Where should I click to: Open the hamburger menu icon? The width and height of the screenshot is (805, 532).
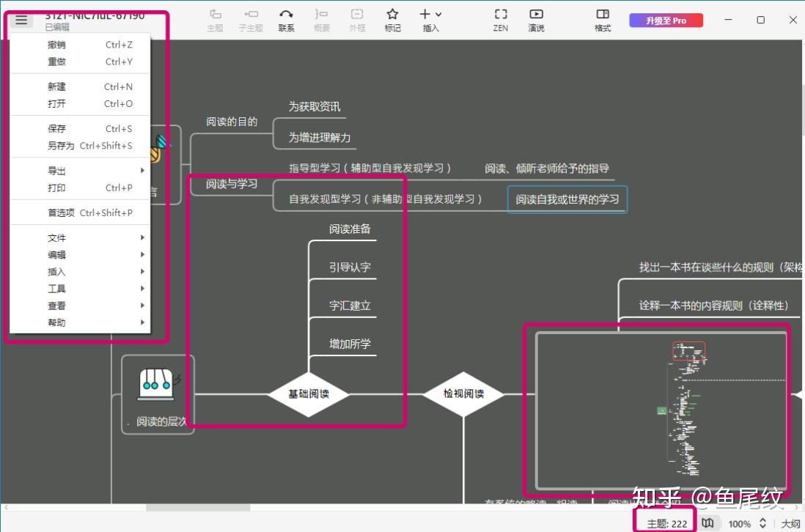click(x=21, y=20)
